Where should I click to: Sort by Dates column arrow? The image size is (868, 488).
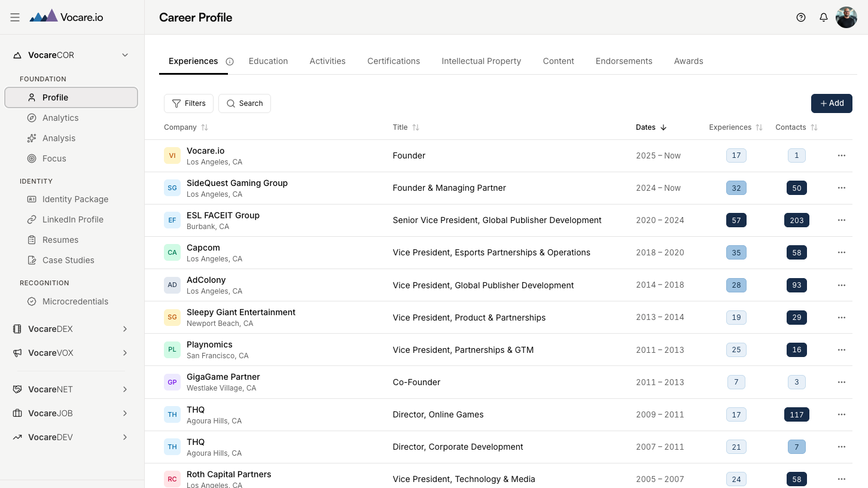[663, 127]
